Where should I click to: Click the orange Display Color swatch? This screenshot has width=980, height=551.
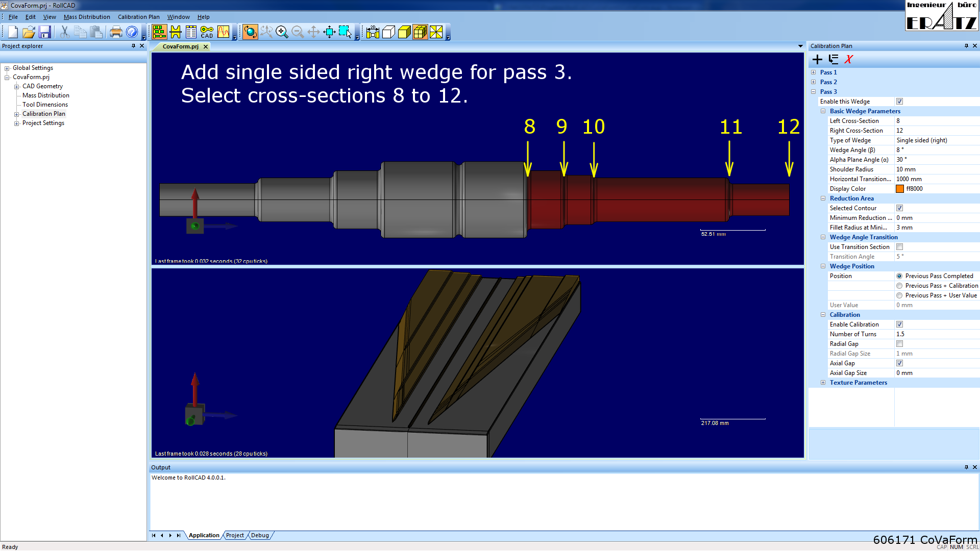(900, 189)
